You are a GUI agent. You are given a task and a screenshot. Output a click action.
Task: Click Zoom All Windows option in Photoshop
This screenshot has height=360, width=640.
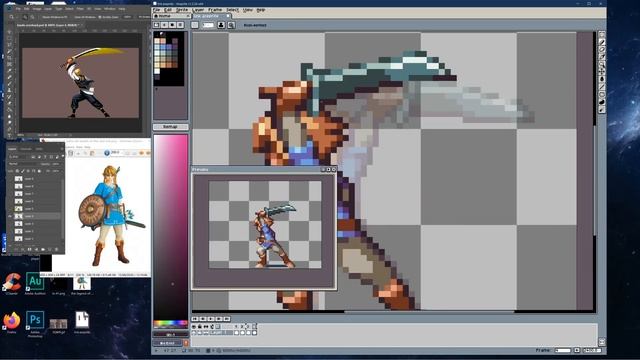85,17
